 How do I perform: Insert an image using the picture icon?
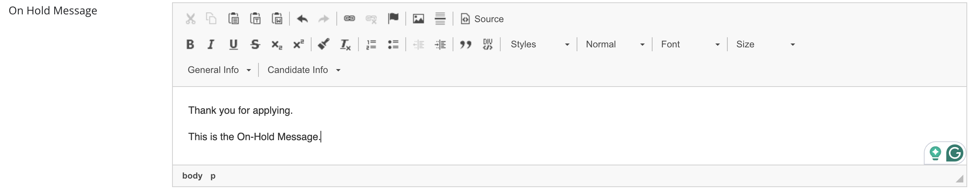pos(419,19)
